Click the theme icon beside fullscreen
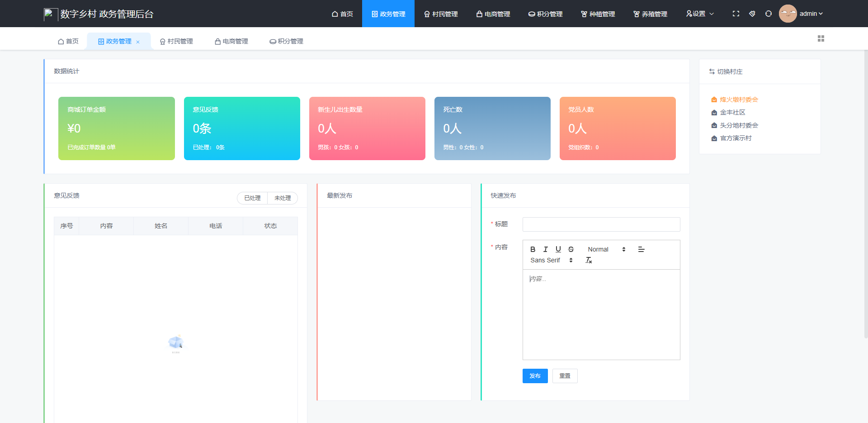This screenshot has width=868, height=423. [x=752, y=14]
